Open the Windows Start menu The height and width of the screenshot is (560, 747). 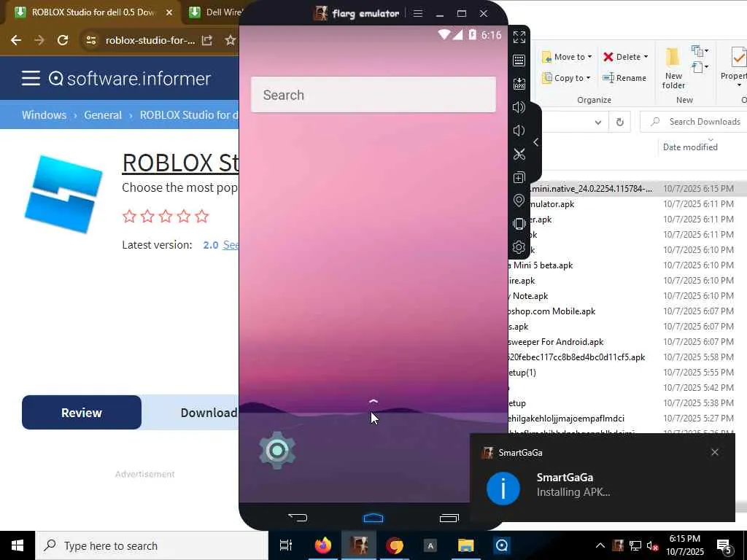click(18, 545)
